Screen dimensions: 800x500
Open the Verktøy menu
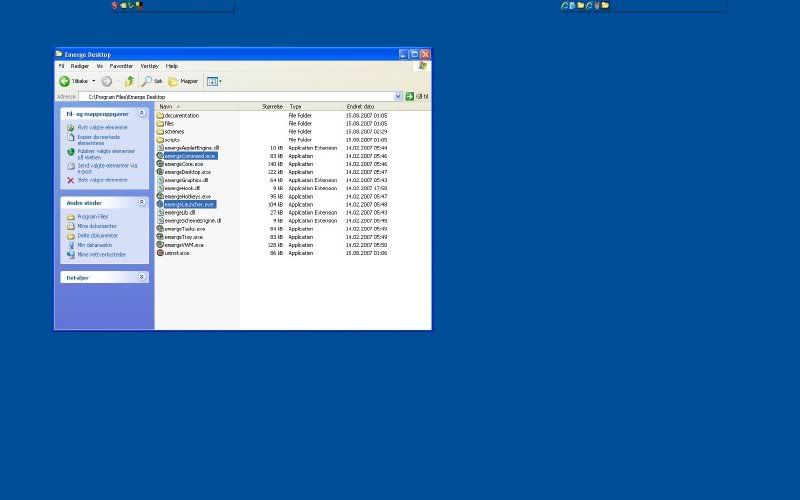pyautogui.click(x=149, y=66)
